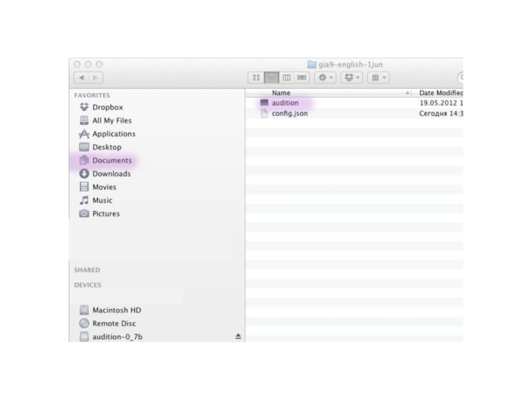Viewport: 532px width, 399px height.
Task: Go back with the left arrow button
Action: point(81,78)
